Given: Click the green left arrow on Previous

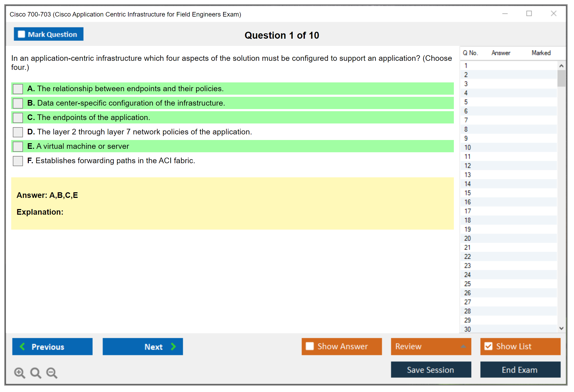Looking at the screenshot, I should click(22, 346).
